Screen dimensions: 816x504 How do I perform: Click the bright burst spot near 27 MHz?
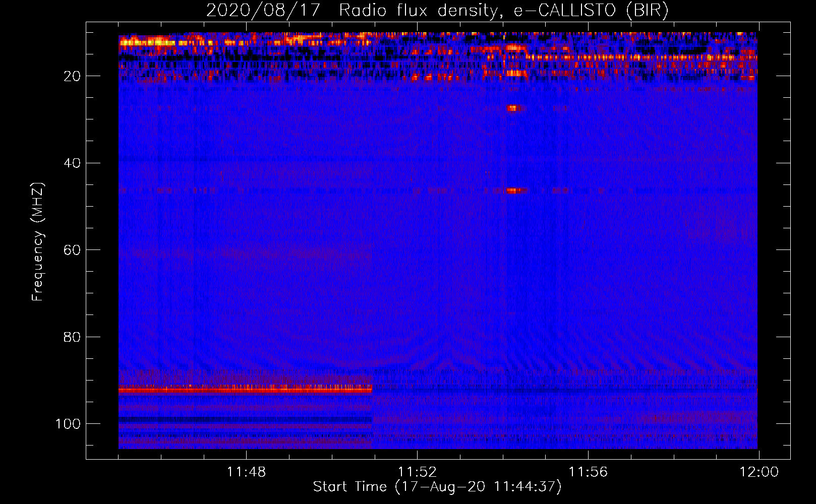tap(513, 108)
